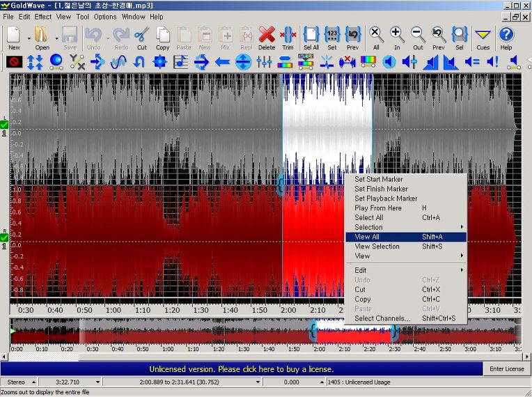Choose Select Channels... in context menu
The image size is (532, 397).
[x=406, y=318]
